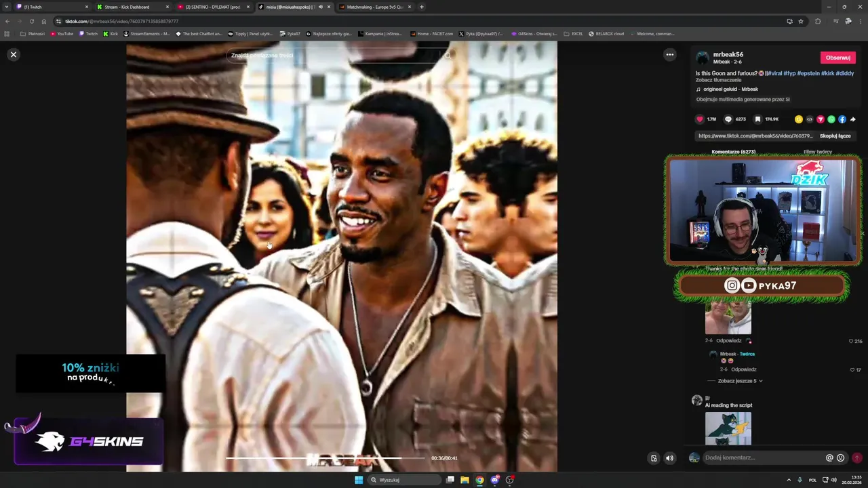Like the comment with 216 likes
868x488 pixels.
coord(851,341)
